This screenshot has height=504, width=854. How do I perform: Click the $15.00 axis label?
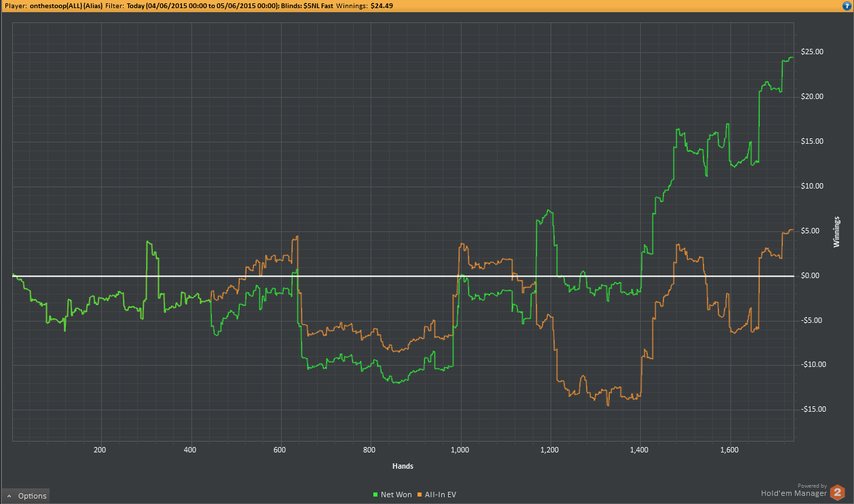tap(812, 142)
